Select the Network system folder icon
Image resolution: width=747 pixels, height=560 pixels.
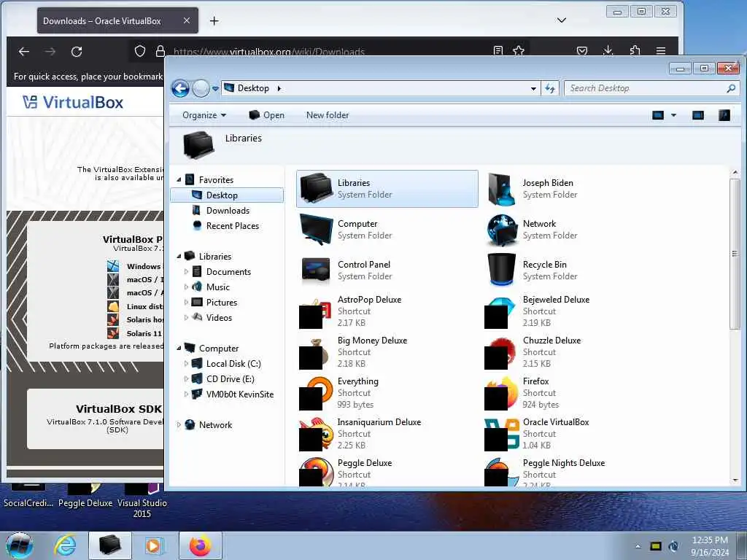coord(502,230)
